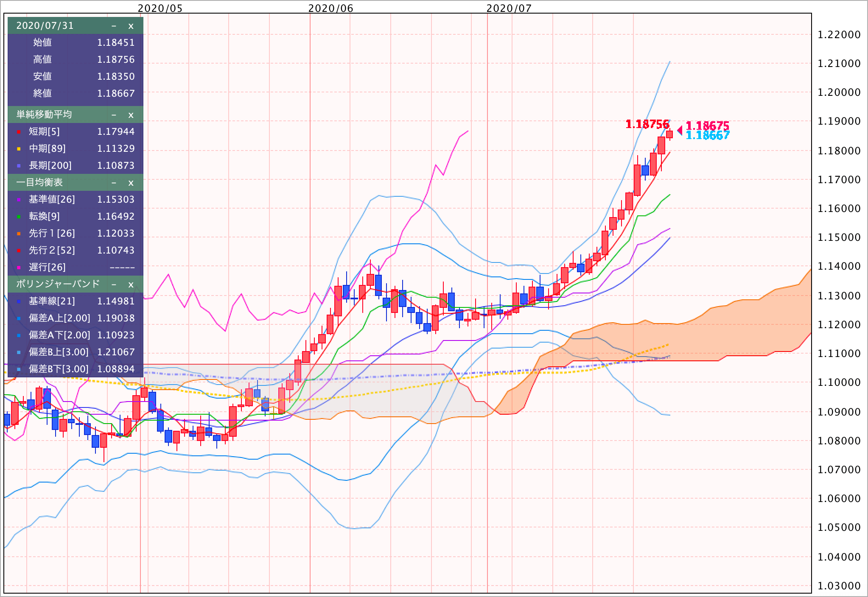Click the red 短期[5] color marker
Image resolution: width=868 pixels, height=597 pixels.
click(x=19, y=132)
